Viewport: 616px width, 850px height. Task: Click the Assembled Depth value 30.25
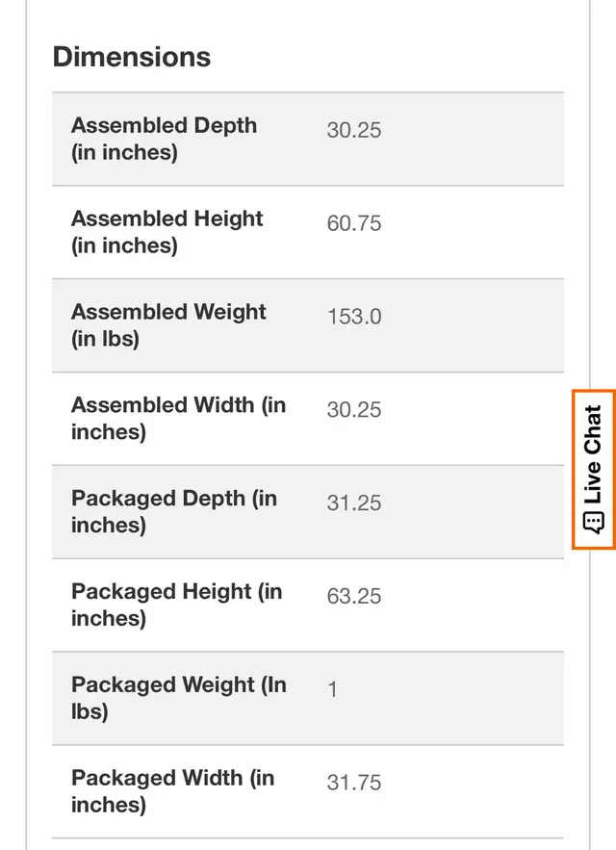coord(353,130)
